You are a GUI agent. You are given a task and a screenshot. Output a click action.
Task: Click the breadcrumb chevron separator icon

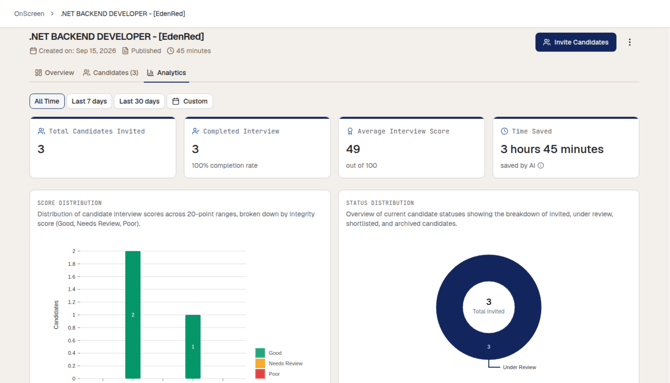pos(52,14)
